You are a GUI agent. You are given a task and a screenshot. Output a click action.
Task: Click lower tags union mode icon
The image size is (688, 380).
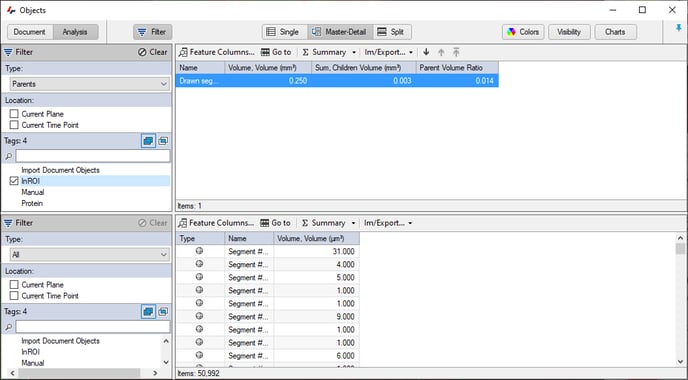point(148,312)
